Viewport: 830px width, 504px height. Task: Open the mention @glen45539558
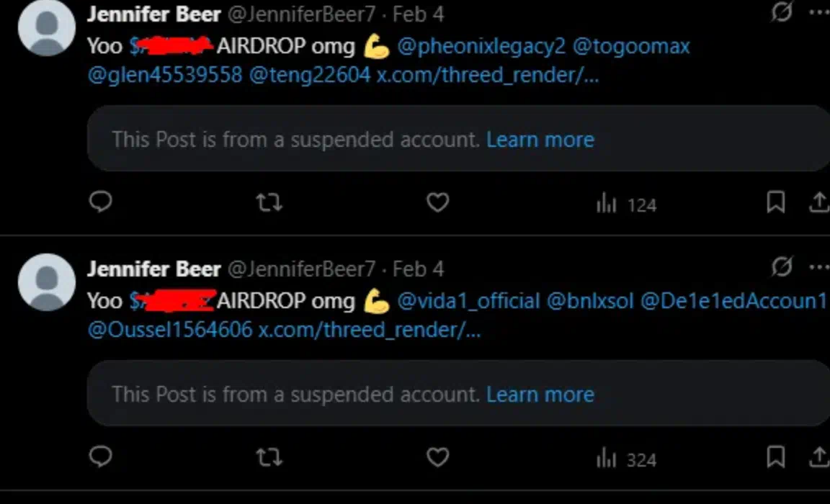(164, 75)
